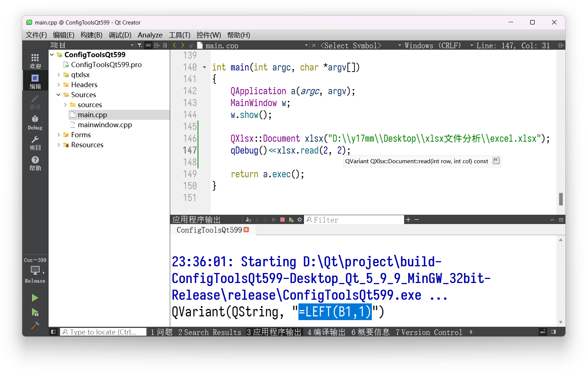Viewport: 588px width, 375px height.
Task: Split the editor view
Action: tap(561, 45)
